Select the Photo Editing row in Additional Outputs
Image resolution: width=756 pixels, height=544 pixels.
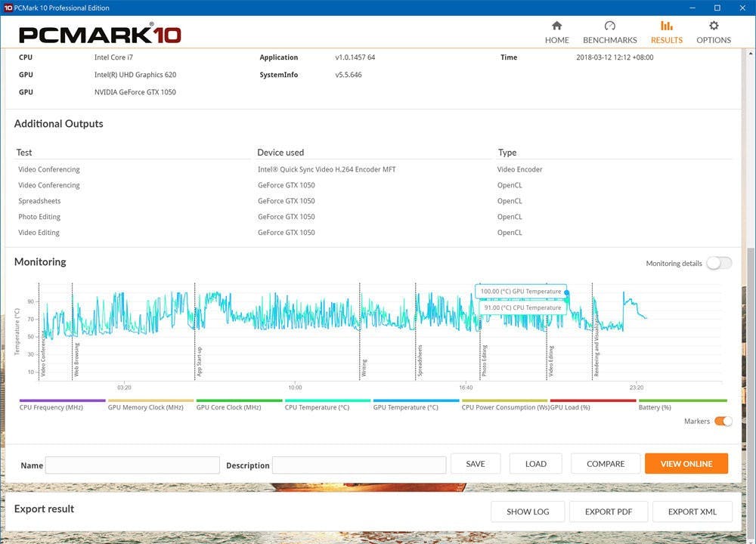coord(373,217)
